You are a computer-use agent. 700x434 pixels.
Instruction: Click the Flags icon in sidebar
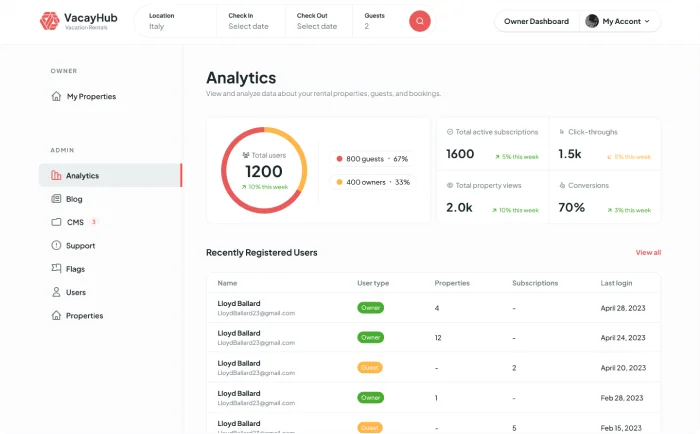coord(56,269)
